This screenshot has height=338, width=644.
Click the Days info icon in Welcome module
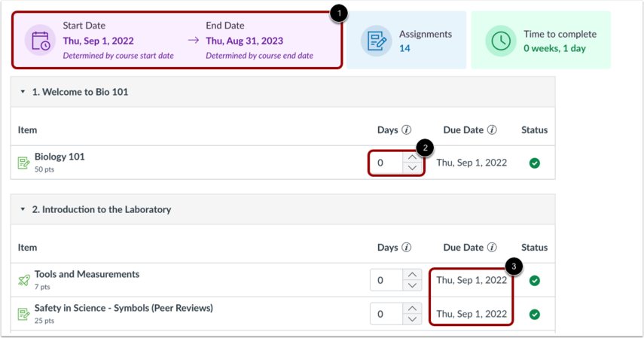coord(407,130)
